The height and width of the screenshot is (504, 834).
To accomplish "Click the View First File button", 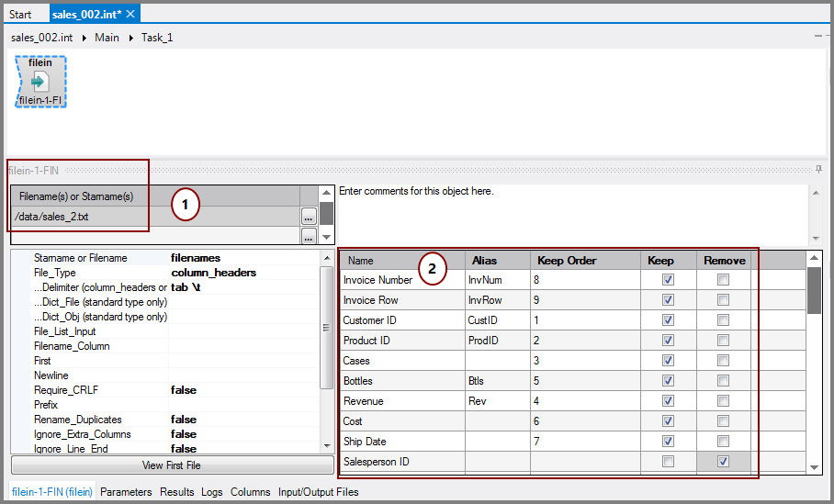I will (x=165, y=465).
